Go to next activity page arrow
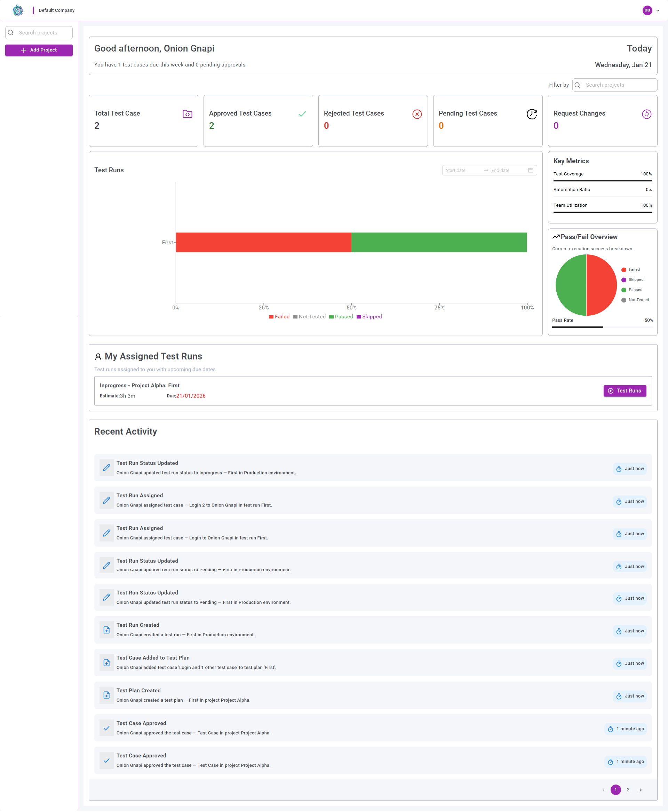 coord(640,790)
